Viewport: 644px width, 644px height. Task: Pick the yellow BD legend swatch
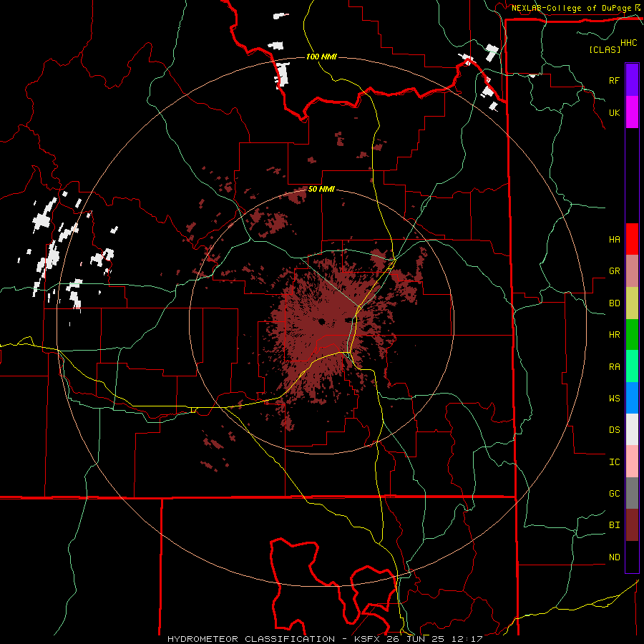[632, 303]
